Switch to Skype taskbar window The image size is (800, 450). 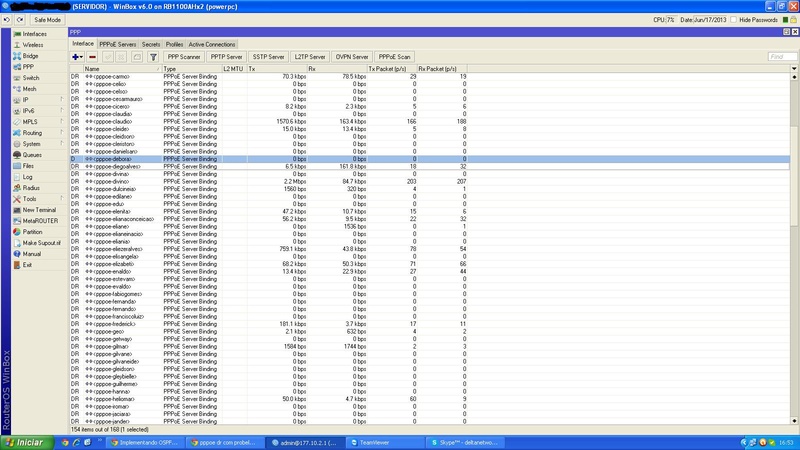(464, 442)
